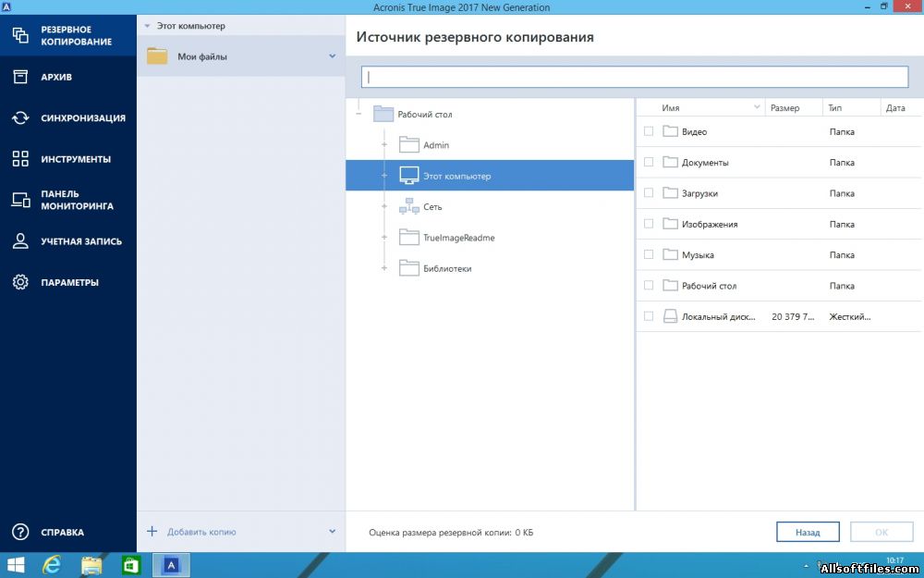The width and height of the screenshot is (924, 578).
Task: Select Сеть in the folder tree
Action: click(432, 207)
